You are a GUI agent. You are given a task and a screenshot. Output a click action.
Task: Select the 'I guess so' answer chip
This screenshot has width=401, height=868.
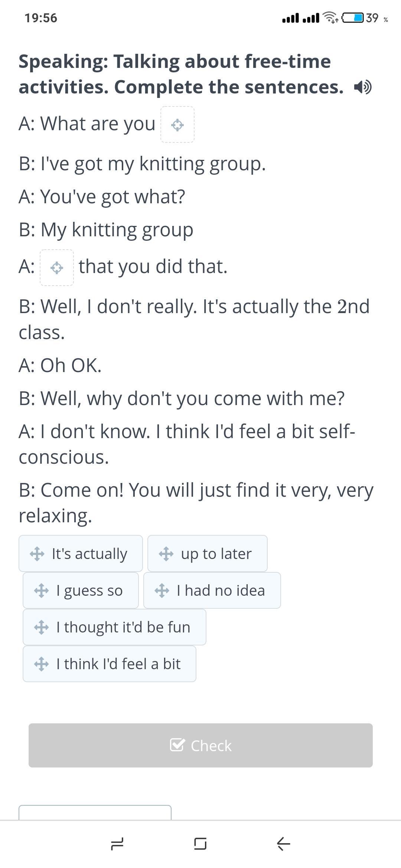(89, 591)
